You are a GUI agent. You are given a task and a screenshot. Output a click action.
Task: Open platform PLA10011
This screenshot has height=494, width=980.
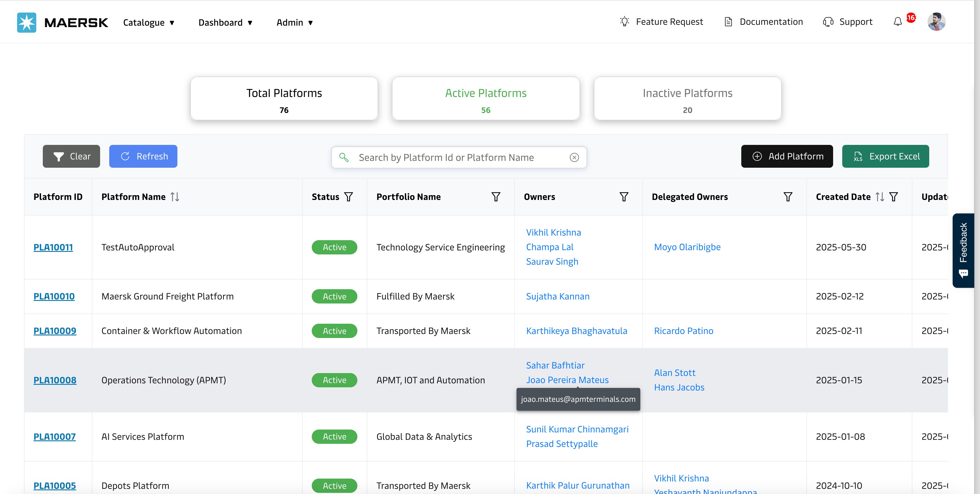click(x=53, y=247)
